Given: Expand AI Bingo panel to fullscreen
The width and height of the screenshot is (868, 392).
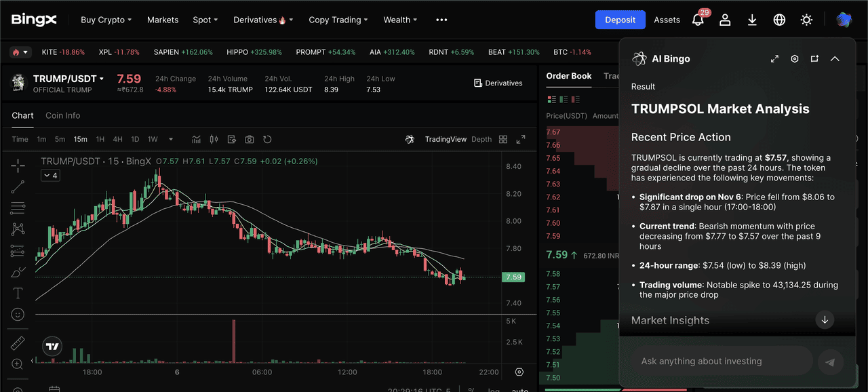Looking at the screenshot, I should pyautogui.click(x=774, y=59).
